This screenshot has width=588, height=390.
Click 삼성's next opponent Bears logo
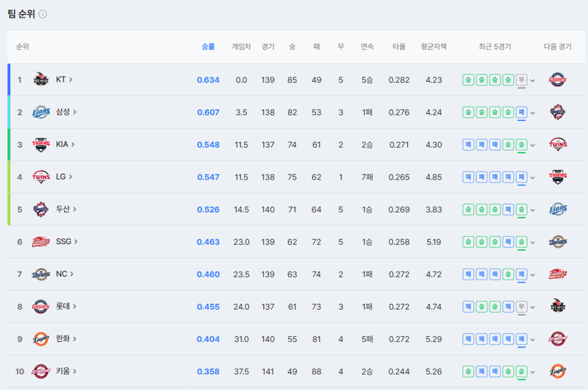(558, 112)
